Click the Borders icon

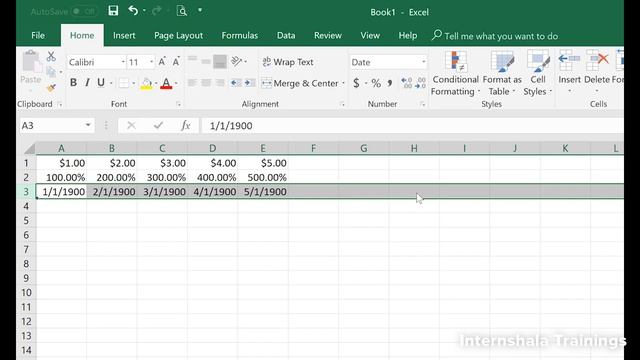point(123,83)
